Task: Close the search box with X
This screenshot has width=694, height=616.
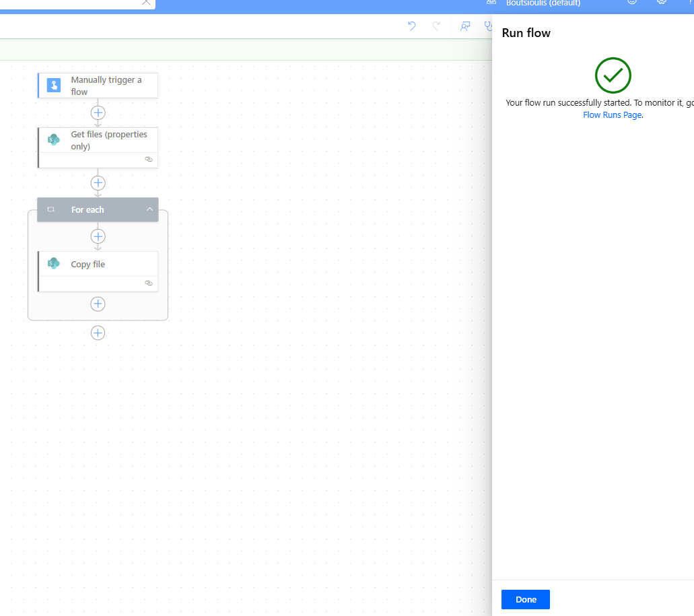Action: click(146, 2)
